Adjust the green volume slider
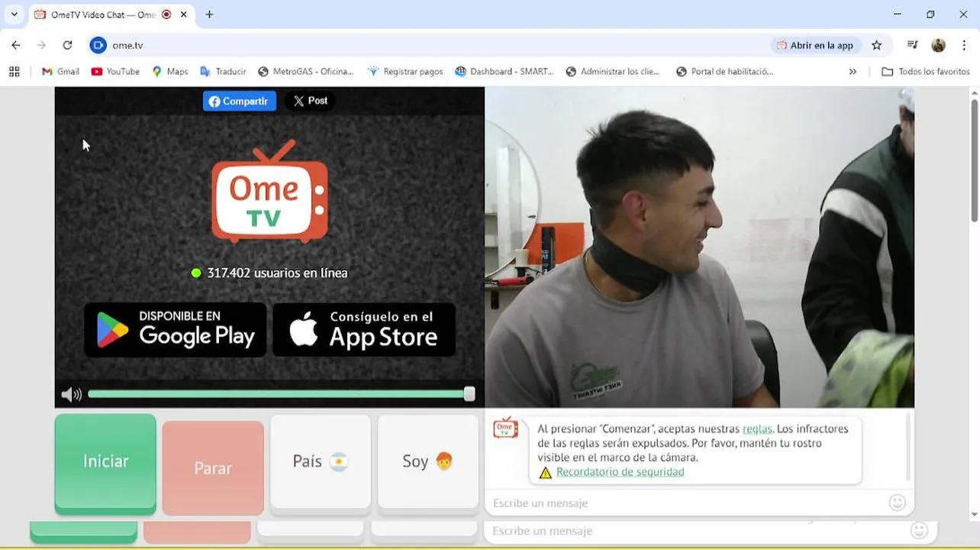The image size is (980, 550). coord(281,394)
